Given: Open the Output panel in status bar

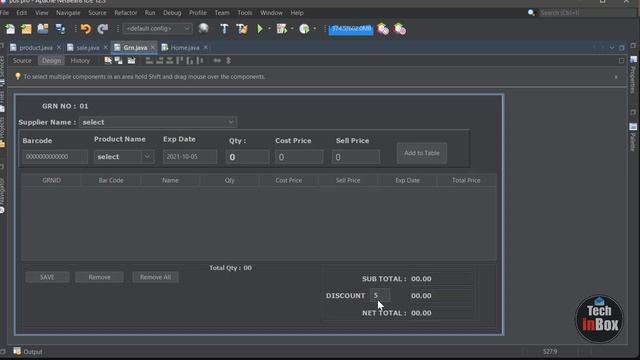Looking at the screenshot, I should pos(28,351).
